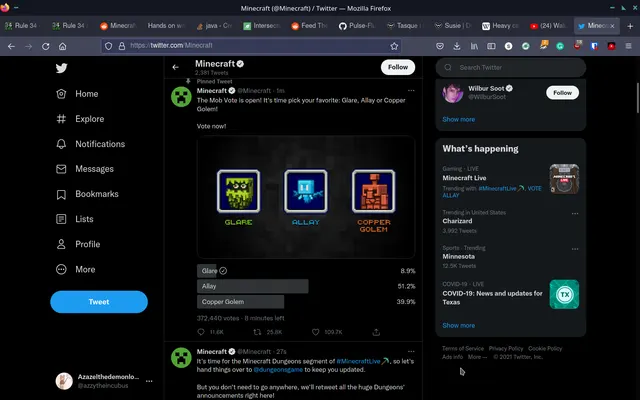The width and height of the screenshot is (640, 400).
Task: Open account menu for Azazelthedemonlo...
Action: coord(104,381)
